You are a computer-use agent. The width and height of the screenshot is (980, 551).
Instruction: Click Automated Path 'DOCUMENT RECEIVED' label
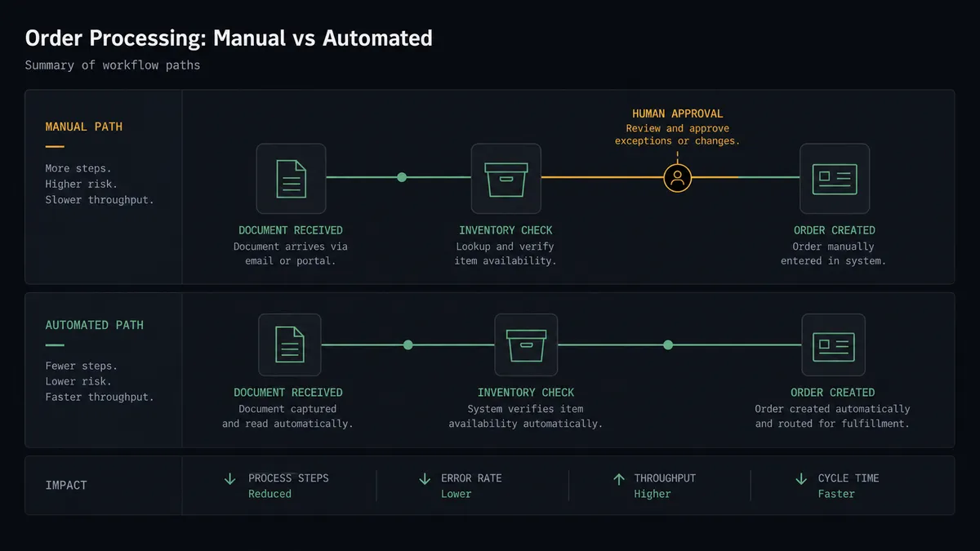click(x=288, y=393)
